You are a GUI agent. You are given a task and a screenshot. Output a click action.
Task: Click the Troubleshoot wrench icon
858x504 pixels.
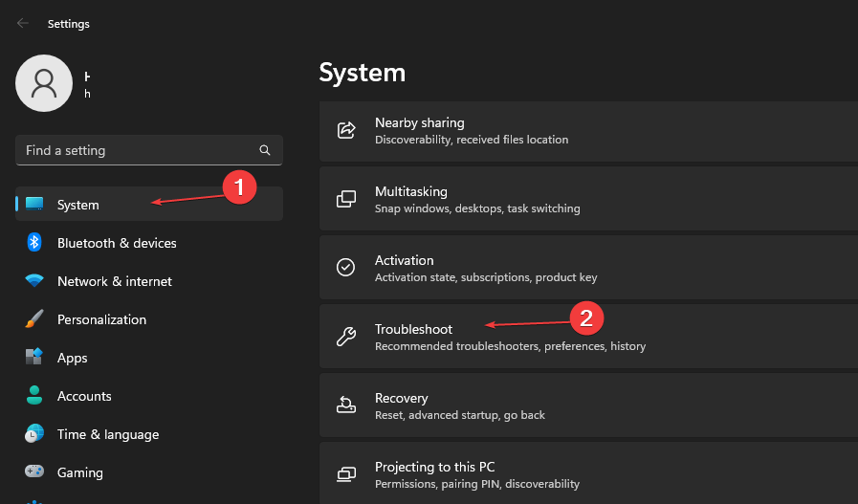tap(346, 337)
